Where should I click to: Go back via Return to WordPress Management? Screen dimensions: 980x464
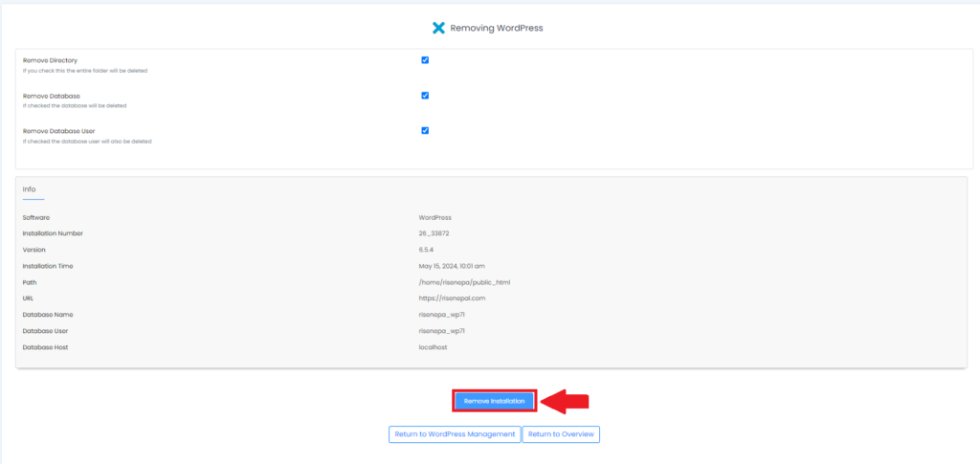455,434
